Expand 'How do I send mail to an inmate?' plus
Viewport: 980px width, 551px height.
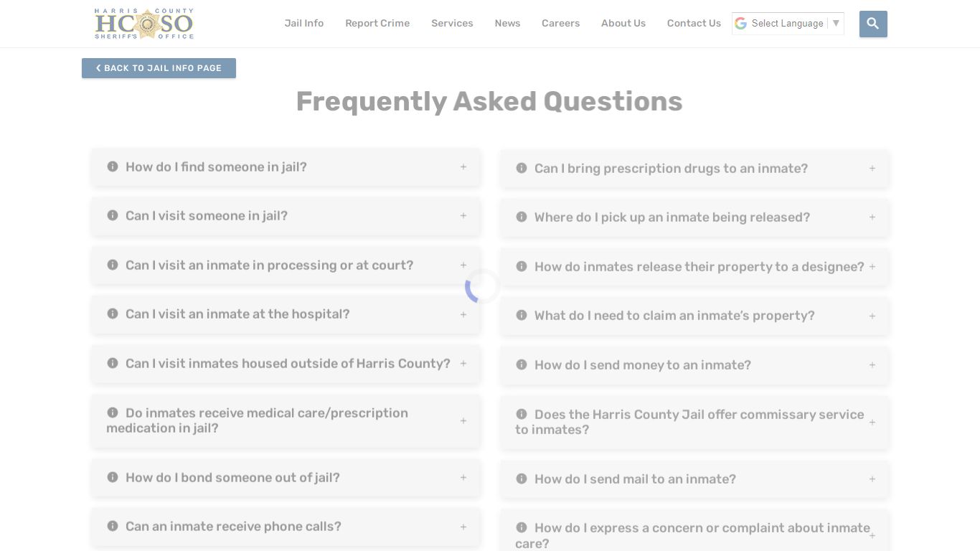(x=872, y=479)
